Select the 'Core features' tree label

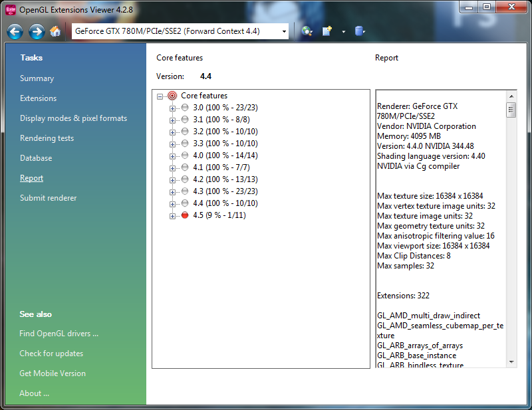tap(204, 96)
